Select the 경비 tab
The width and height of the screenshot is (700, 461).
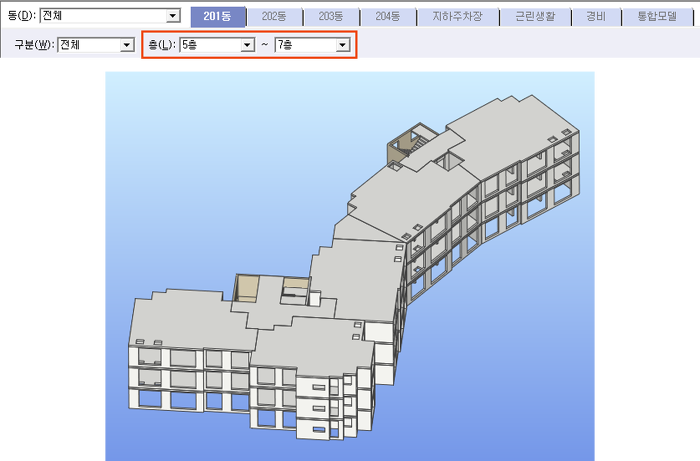coord(596,17)
